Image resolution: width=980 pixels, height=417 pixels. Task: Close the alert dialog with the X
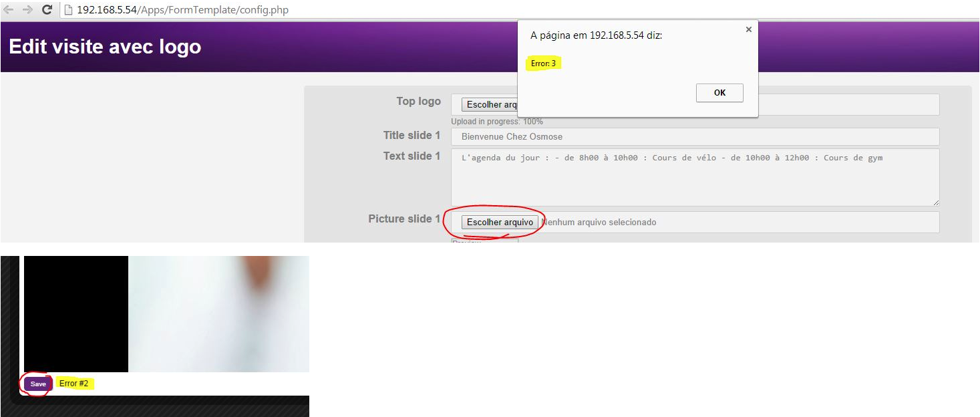(x=748, y=29)
